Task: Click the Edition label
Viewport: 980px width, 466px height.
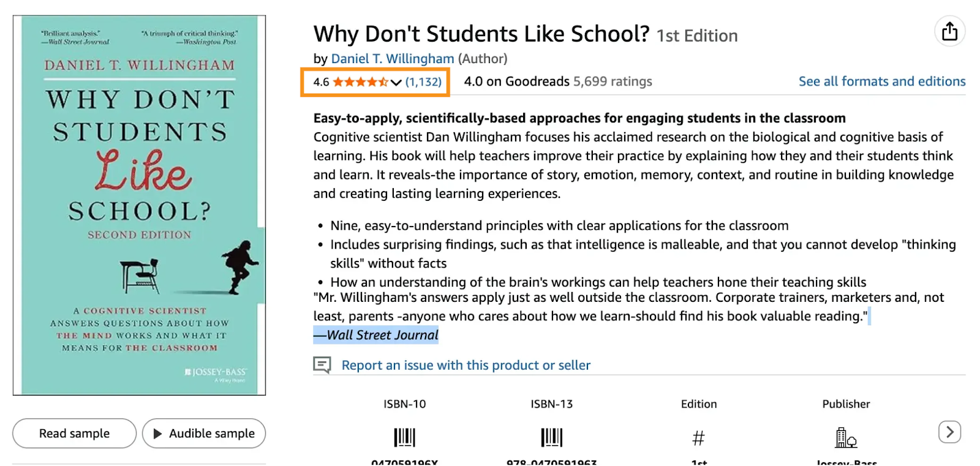Action: pos(699,404)
